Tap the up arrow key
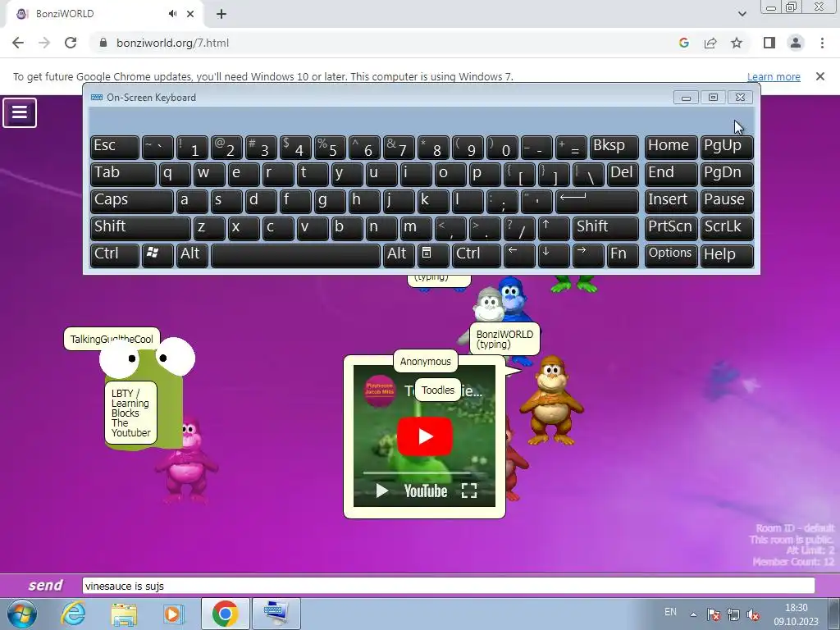 554,228
